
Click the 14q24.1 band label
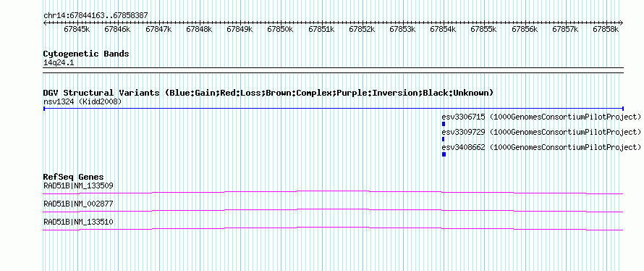(x=59, y=63)
